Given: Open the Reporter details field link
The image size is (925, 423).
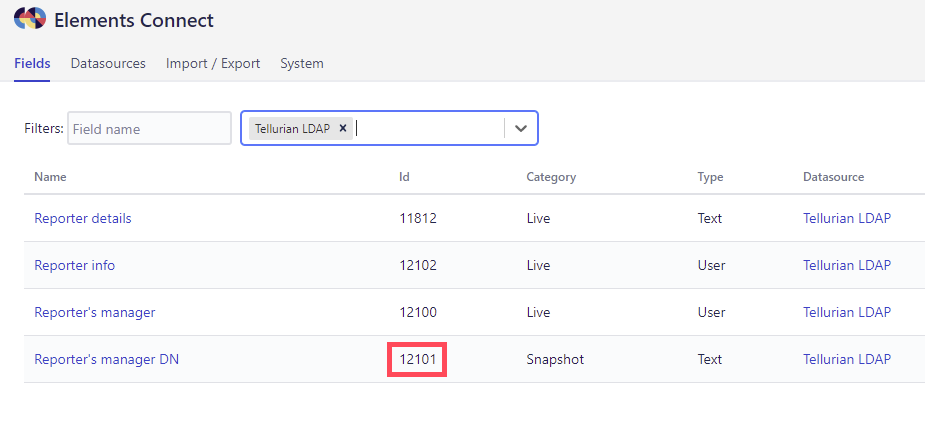Looking at the screenshot, I should pyautogui.click(x=83, y=218).
